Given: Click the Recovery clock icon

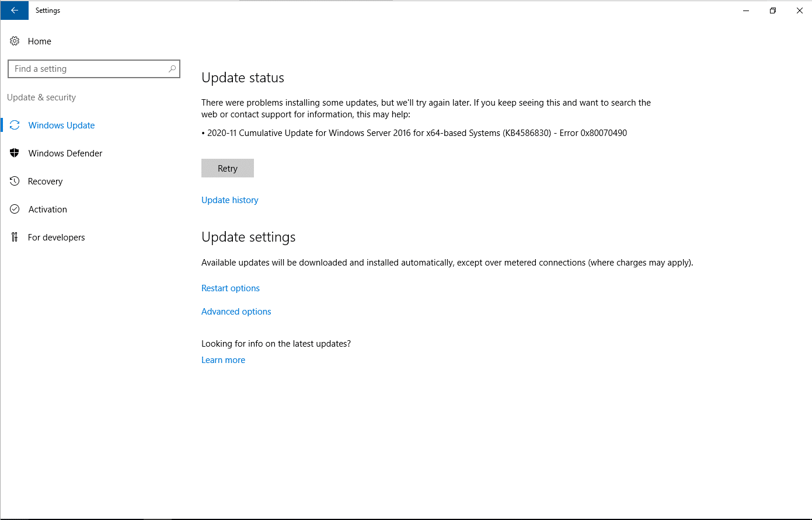Looking at the screenshot, I should coord(15,182).
